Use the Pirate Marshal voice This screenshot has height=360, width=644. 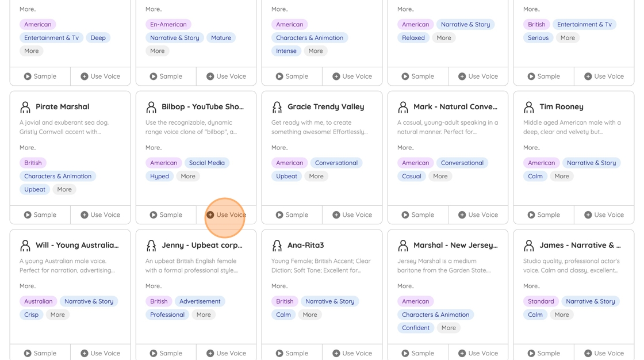(101, 215)
